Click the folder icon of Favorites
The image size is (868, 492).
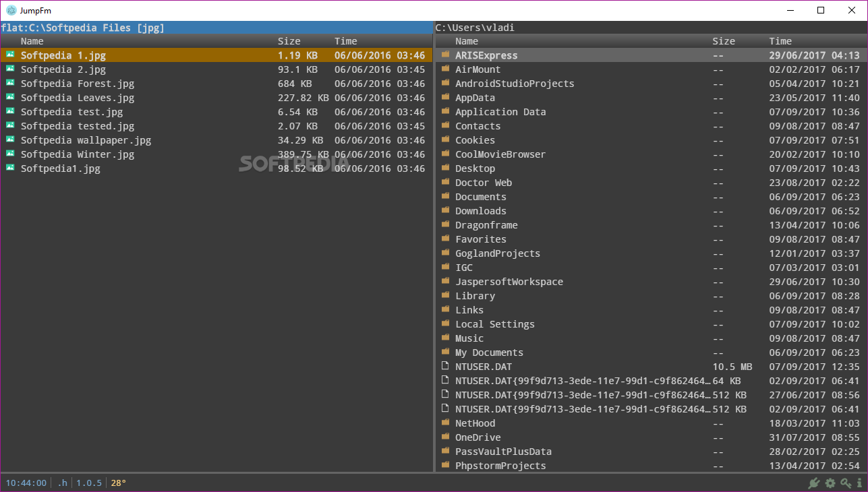click(x=445, y=239)
